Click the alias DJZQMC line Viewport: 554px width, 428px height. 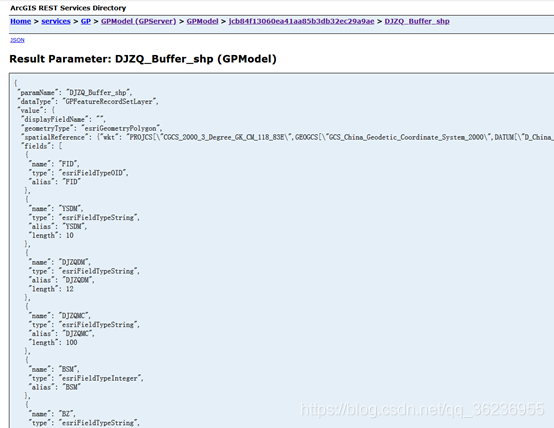[x=62, y=333]
